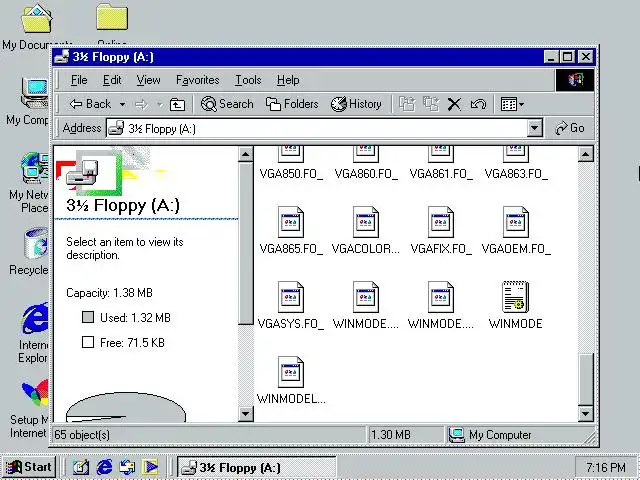
Task: Click the Copy To toolbar icon
Action: (431, 104)
